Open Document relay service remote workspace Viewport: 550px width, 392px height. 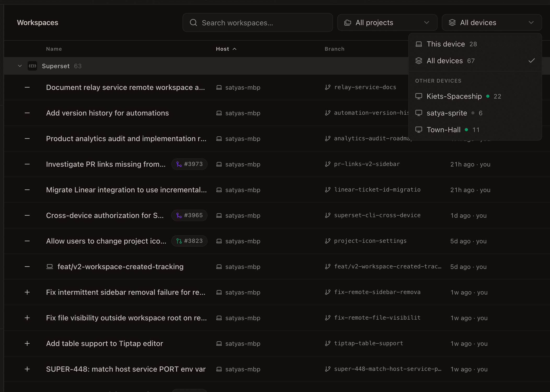coord(125,87)
